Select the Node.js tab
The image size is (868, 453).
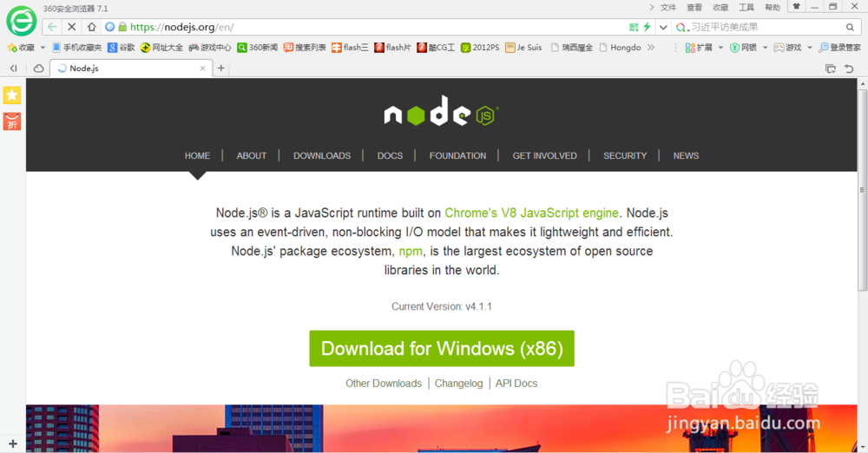pos(131,68)
